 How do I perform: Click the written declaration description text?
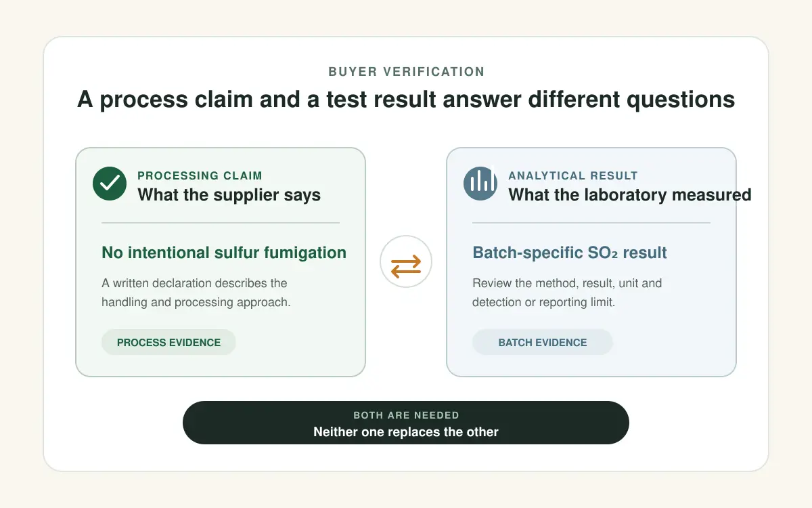(x=196, y=293)
